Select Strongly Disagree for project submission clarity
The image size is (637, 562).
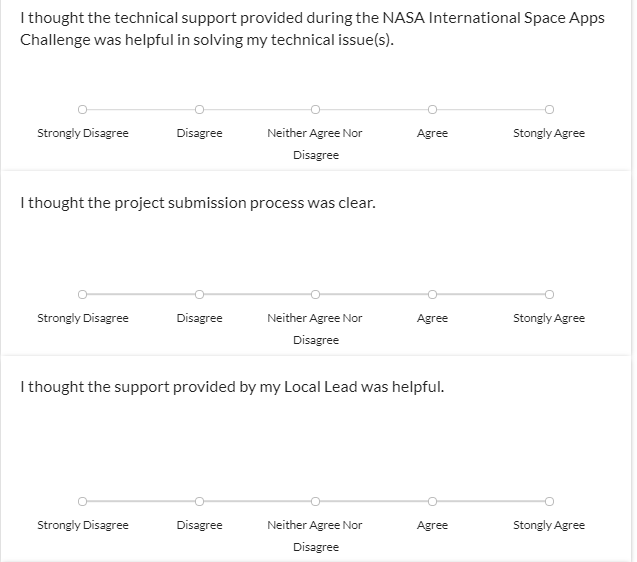pos(83,294)
